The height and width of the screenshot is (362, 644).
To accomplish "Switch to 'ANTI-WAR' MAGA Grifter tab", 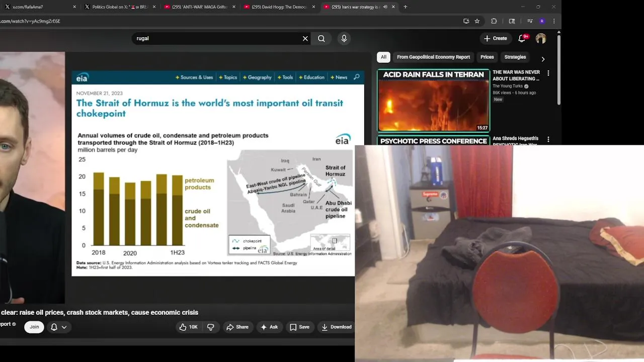I will point(200,7).
